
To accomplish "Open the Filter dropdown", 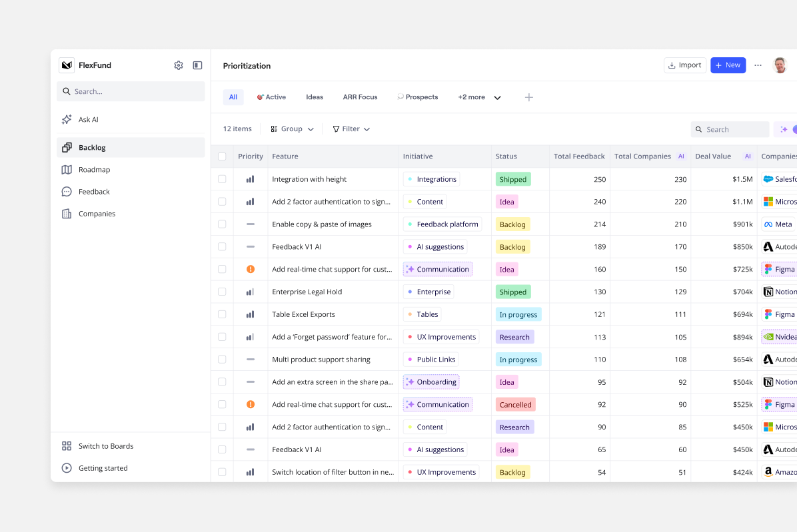I will [x=351, y=129].
